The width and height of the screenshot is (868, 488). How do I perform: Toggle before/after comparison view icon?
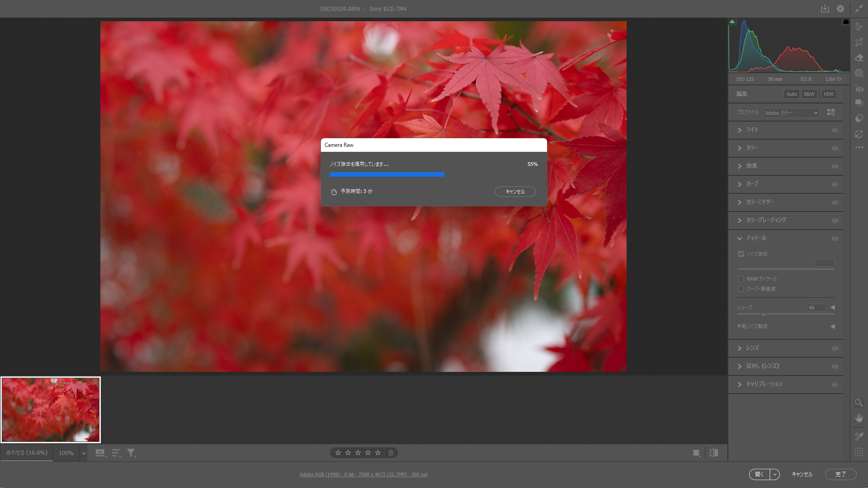(x=714, y=453)
